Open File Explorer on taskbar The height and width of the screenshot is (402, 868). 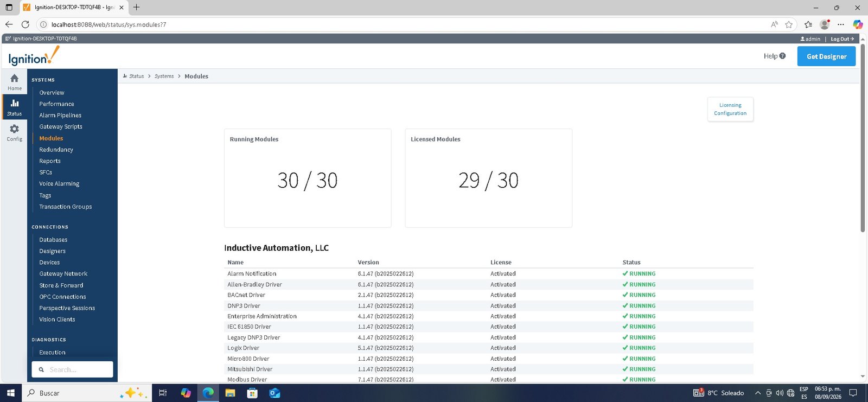(x=230, y=393)
